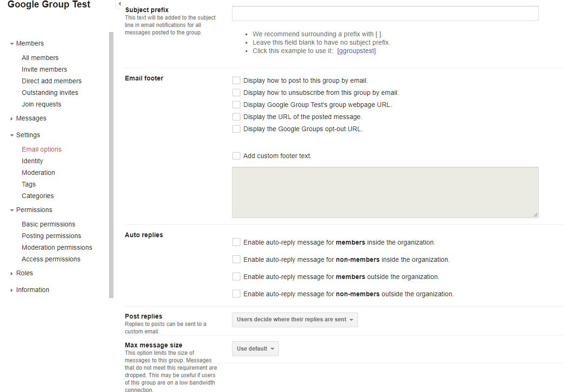
Task: Open the Post replies dropdown
Action: click(x=295, y=320)
